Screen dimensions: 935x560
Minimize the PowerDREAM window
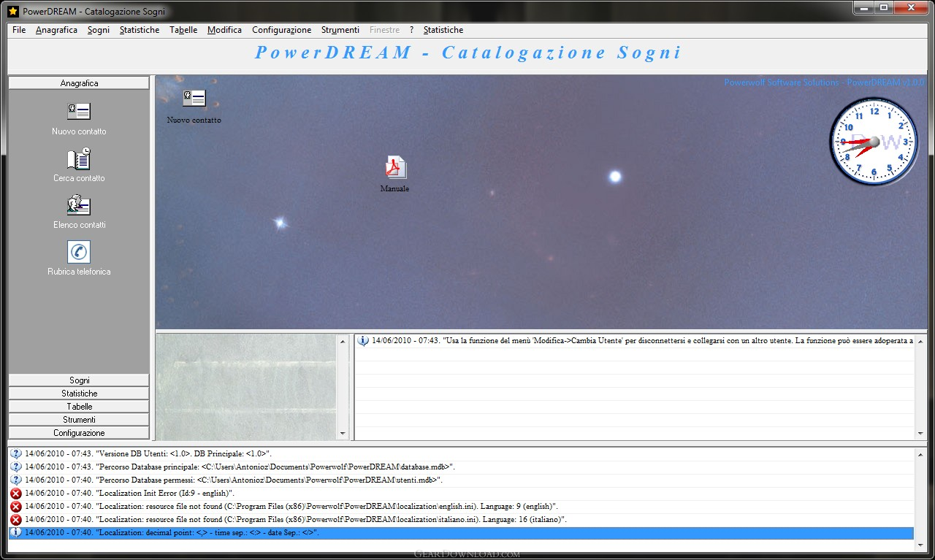(863, 7)
